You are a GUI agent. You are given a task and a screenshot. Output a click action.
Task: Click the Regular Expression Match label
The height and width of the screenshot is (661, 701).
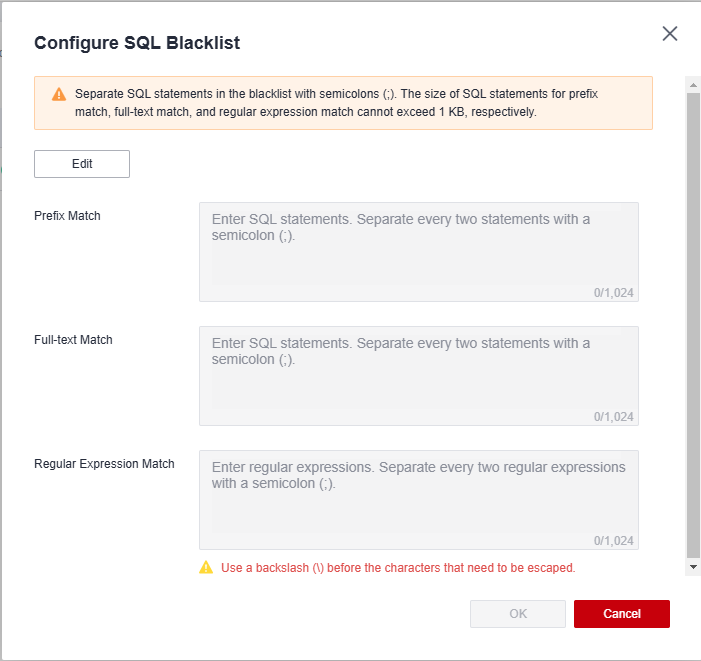pos(104,464)
